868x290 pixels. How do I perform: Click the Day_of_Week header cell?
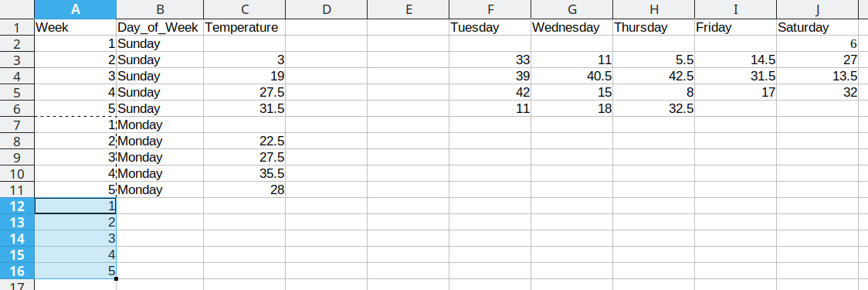point(160,27)
